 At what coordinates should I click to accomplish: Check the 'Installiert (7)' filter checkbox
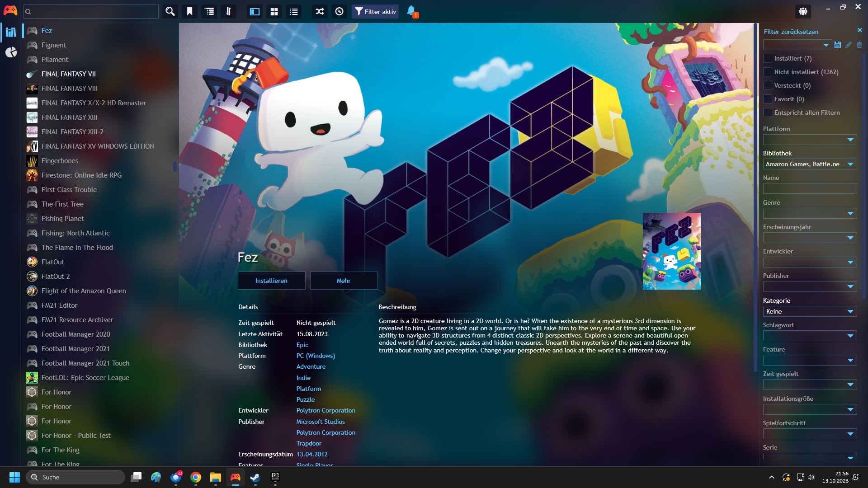click(767, 58)
